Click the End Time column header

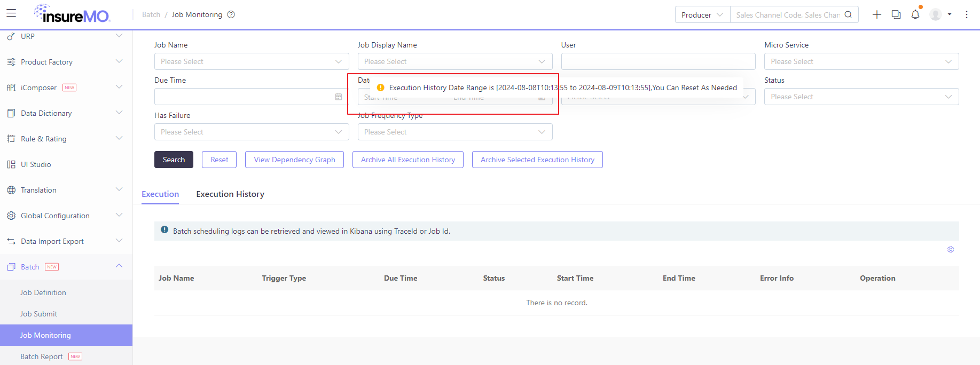[679, 278]
